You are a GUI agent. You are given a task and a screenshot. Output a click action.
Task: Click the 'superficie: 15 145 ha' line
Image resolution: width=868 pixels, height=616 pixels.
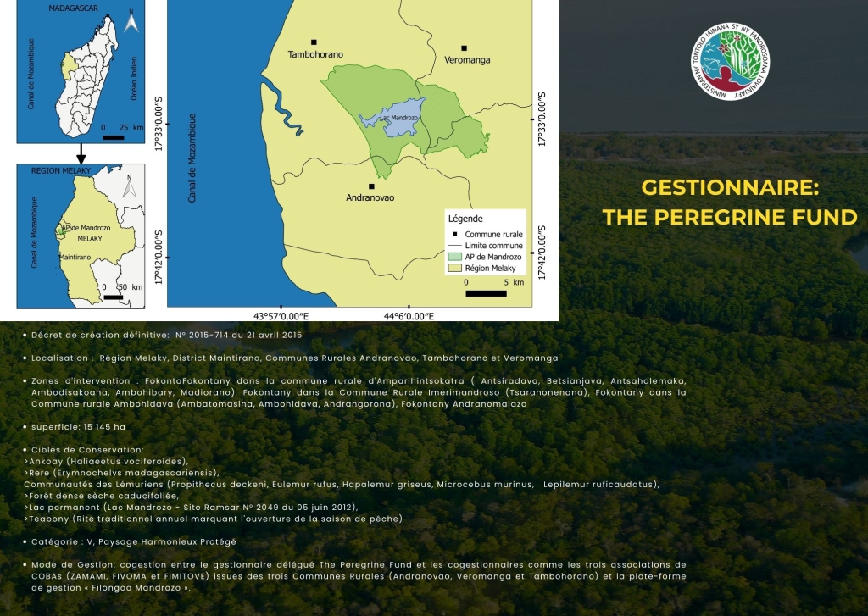78,427
